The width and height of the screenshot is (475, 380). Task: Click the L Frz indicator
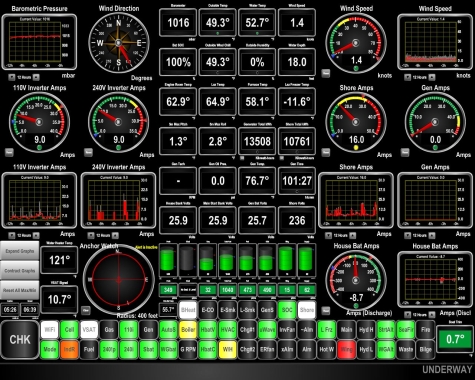click(x=327, y=330)
